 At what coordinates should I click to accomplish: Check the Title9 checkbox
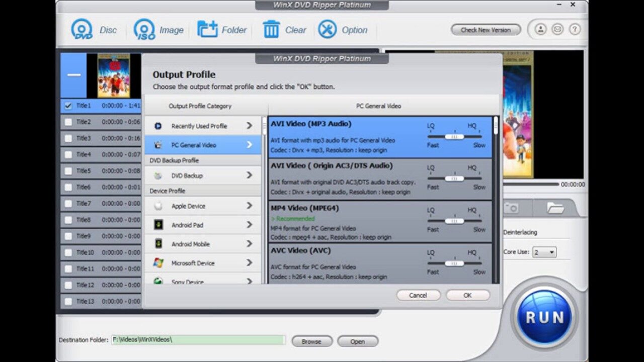point(68,236)
